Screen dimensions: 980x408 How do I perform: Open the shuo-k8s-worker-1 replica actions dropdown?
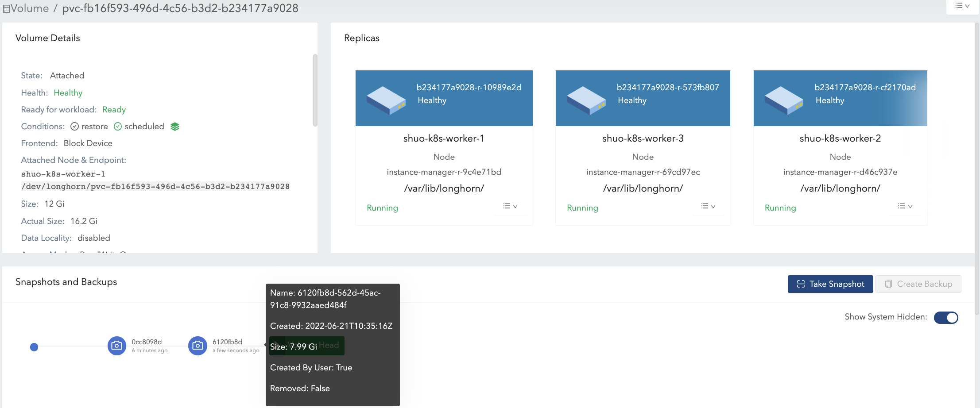click(x=510, y=206)
